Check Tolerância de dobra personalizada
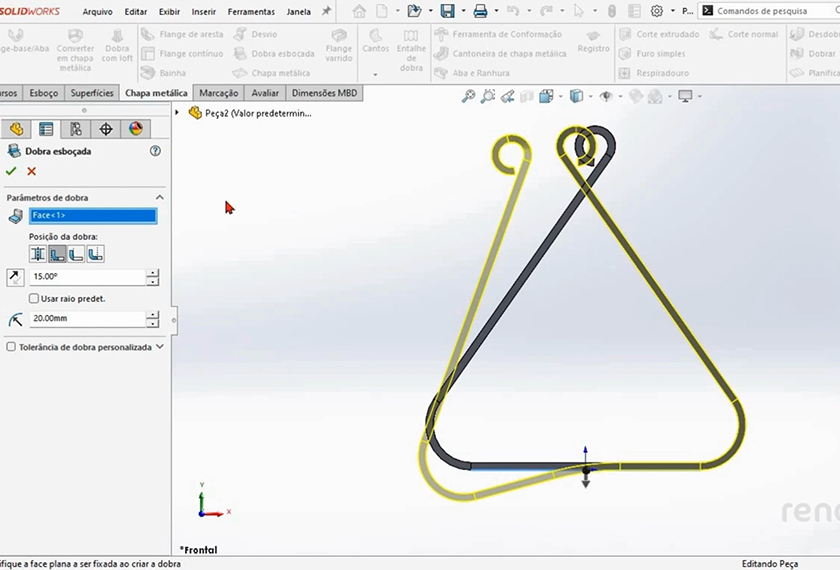This screenshot has height=570, width=840. coord(11,347)
